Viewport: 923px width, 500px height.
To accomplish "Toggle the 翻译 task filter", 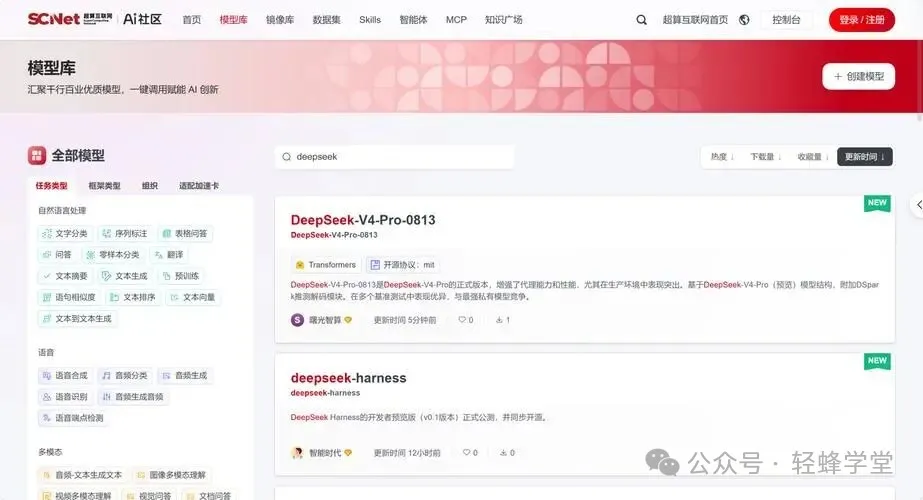I will point(169,255).
